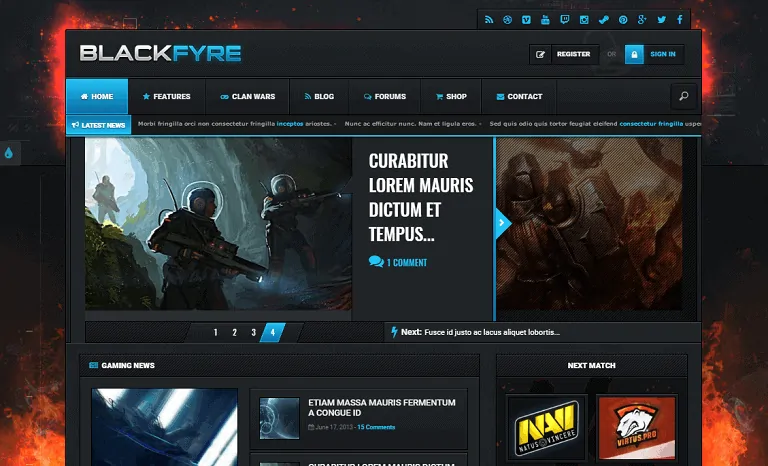Open the Contact menu item
768x466 pixels.
coord(520,97)
